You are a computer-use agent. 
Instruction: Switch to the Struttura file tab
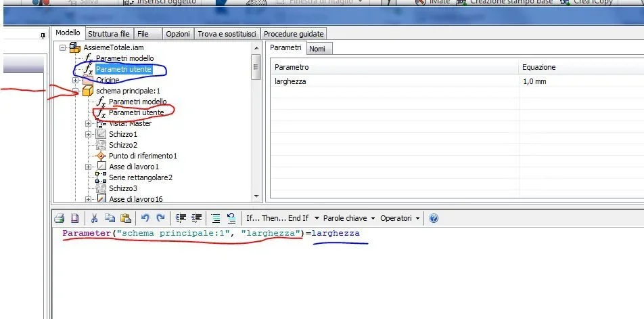pyautogui.click(x=108, y=33)
